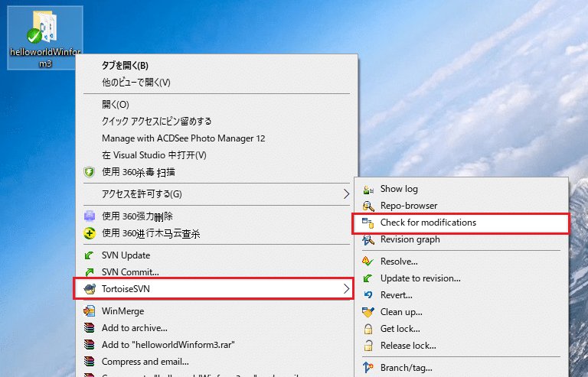This screenshot has width=588, height=377.
Task: Choose Compress and email... entry
Action: tap(217, 361)
